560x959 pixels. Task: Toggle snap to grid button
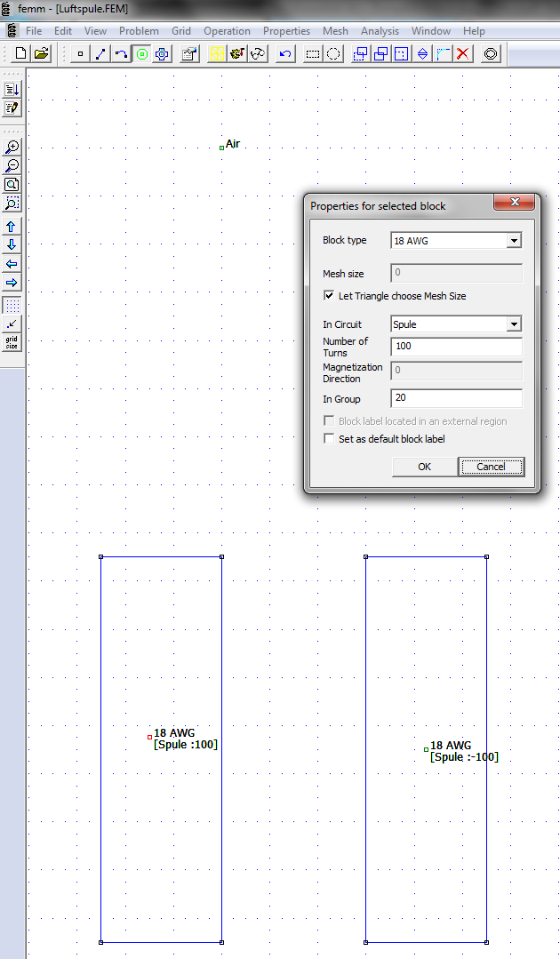(x=12, y=324)
